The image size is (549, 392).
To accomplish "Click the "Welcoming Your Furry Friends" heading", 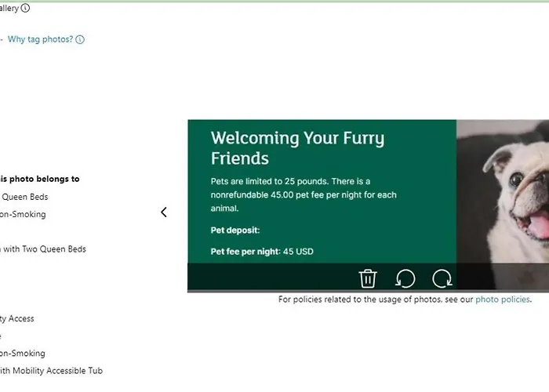I will coord(297,148).
